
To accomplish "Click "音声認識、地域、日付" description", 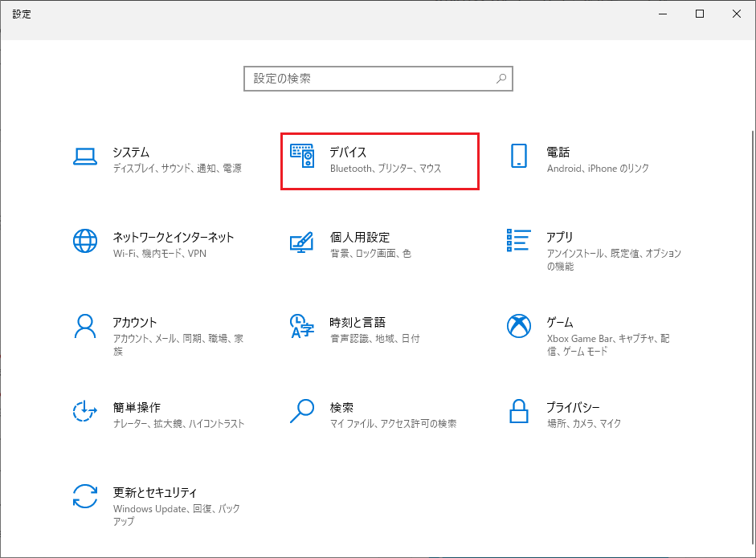I will point(374,339).
